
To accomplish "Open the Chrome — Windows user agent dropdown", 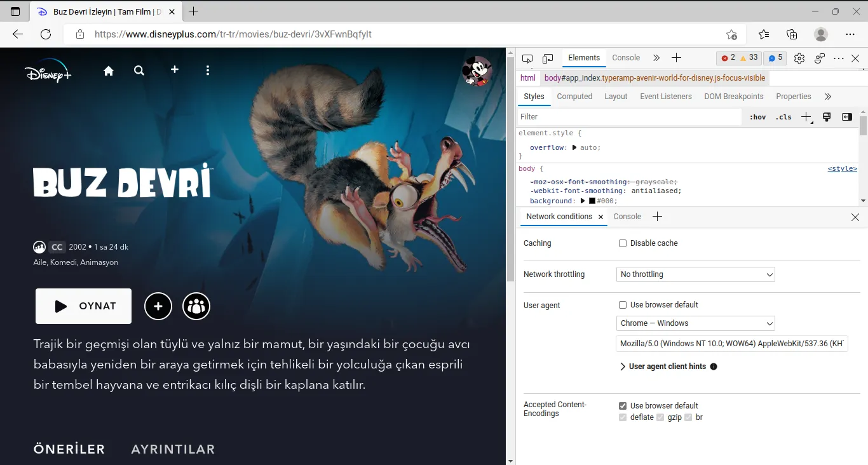I will coord(695,323).
